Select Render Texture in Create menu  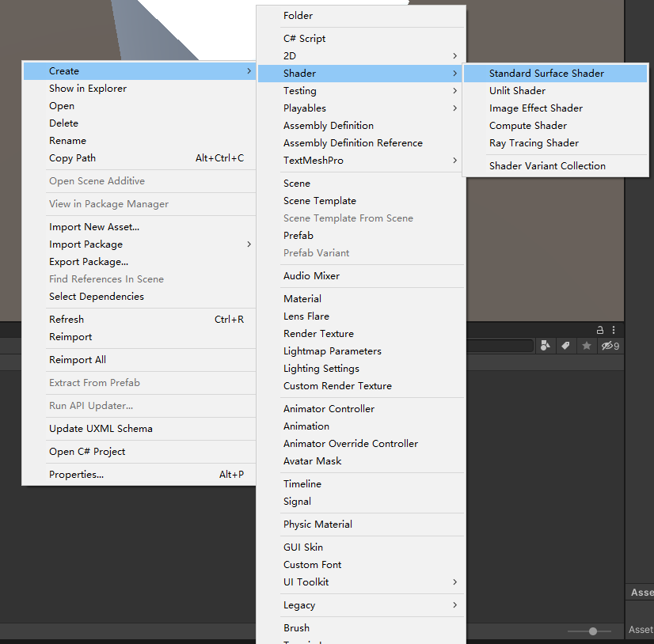pyautogui.click(x=361, y=333)
